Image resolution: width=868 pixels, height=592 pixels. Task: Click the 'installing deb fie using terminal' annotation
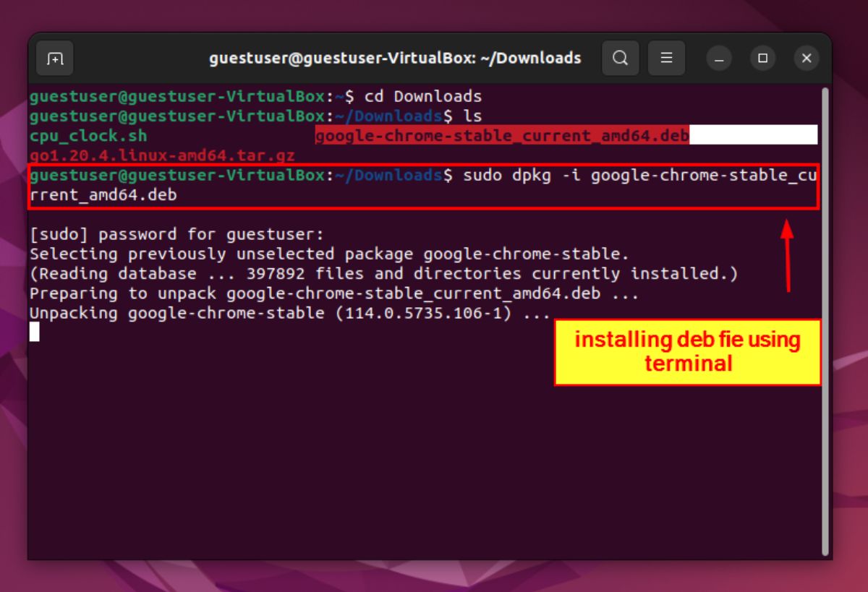click(686, 351)
